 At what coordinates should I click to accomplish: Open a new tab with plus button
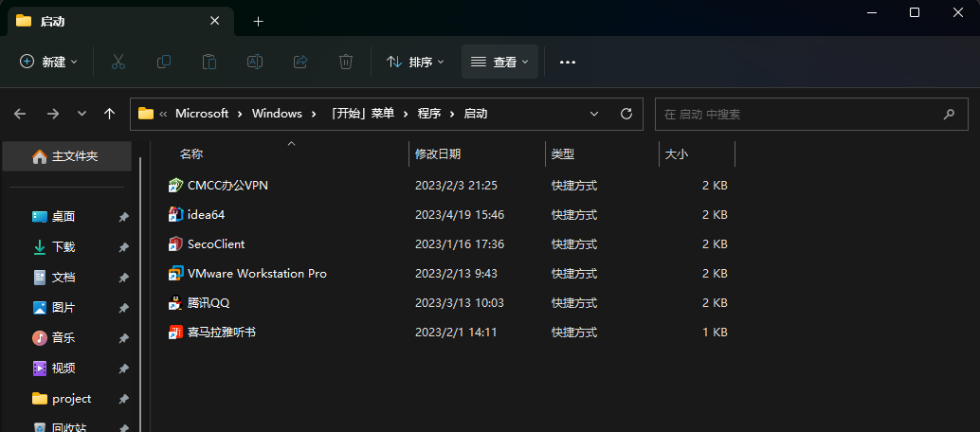[x=258, y=21]
